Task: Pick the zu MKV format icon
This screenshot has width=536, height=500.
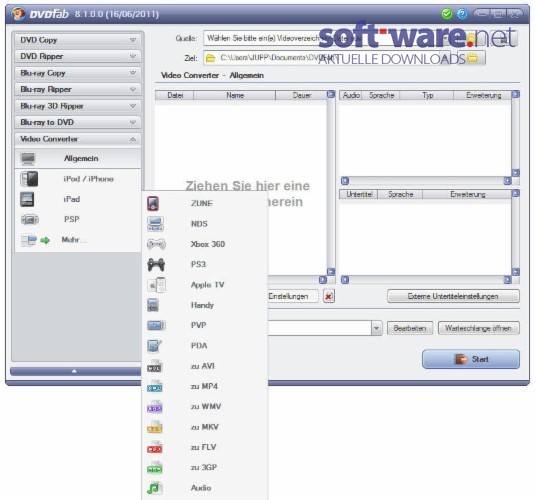Action: pyautogui.click(x=155, y=427)
